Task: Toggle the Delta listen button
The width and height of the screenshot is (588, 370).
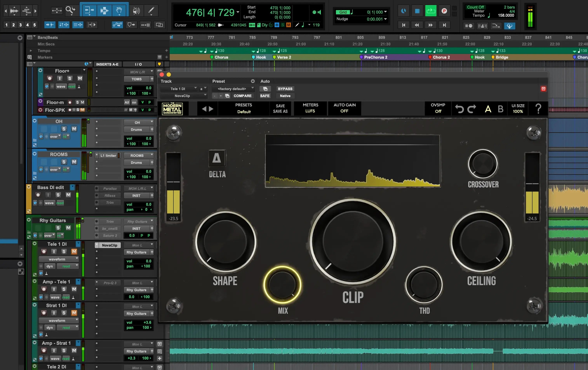Action: pyautogui.click(x=217, y=158)
